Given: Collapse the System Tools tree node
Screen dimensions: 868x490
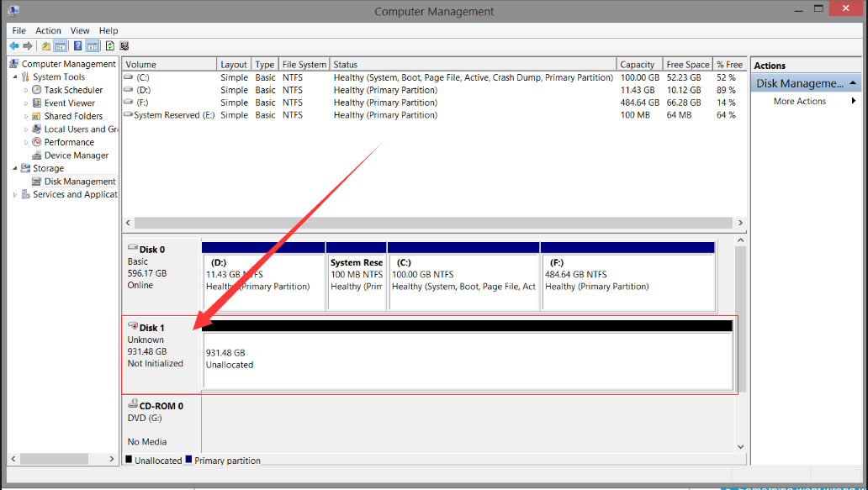Looking at the screenshot, I should (x=14, y=77).
